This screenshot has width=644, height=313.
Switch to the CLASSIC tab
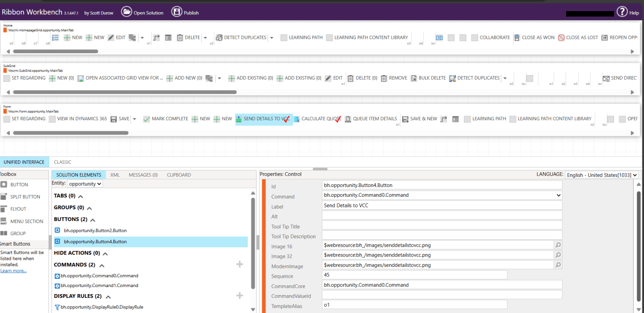(x=62, y=162)
